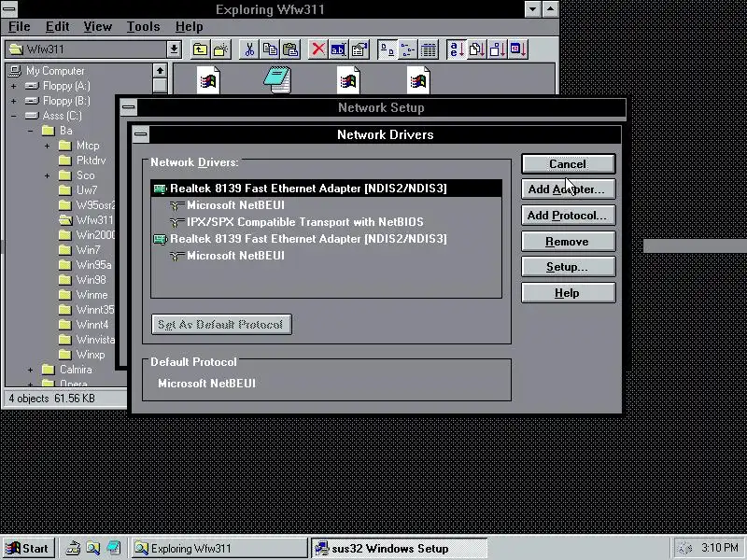The height and width of the screenshot is (560, 747).
Task: Click the 3:10 PM taskbar clock
Action: 719,548
